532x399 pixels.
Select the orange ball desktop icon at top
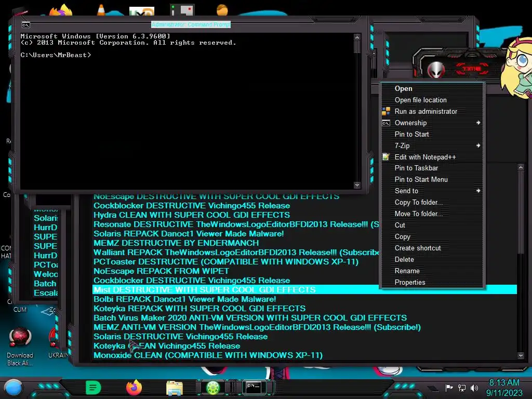coord(222,9)
